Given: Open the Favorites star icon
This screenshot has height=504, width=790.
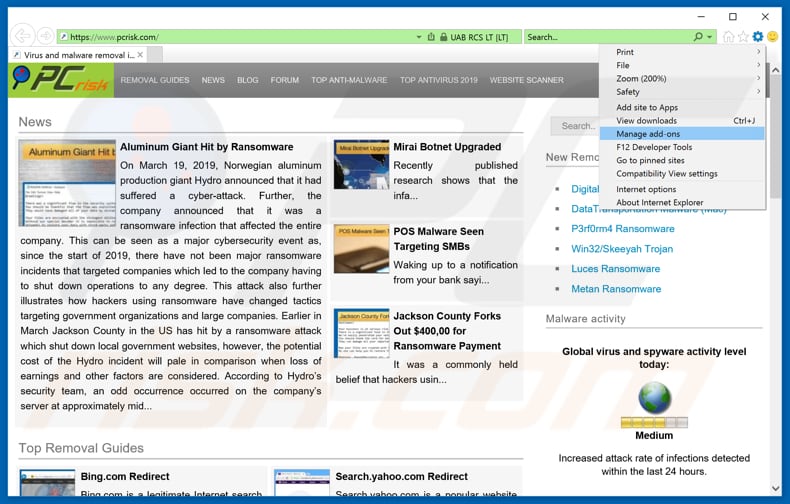Looking at the screenshot, I should (x=743, y=36).
